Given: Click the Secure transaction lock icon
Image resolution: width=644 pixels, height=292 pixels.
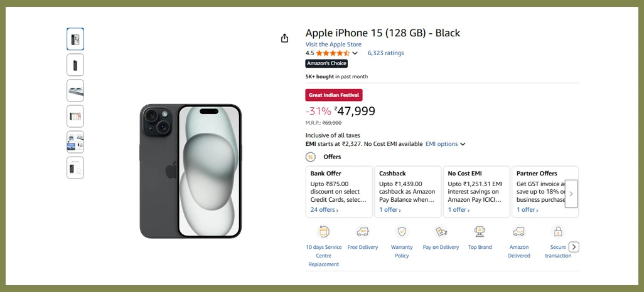Looking at the screenshot, I should 558,232.
